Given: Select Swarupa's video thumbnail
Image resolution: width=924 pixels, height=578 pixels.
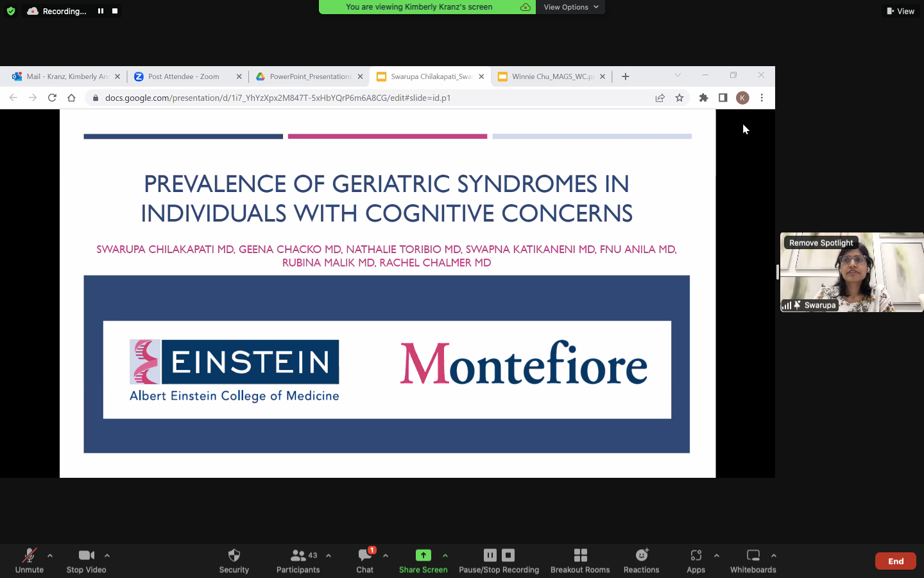Looking at the screenshot, I should (x=852, y=272).
